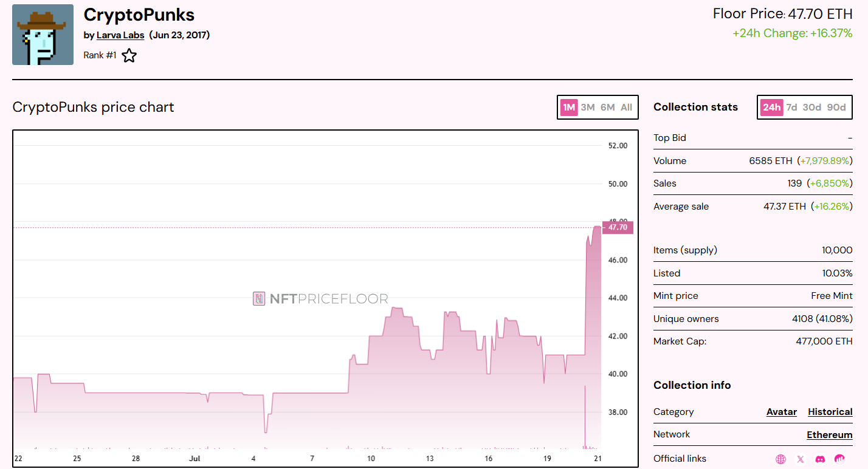
Task: Click the Free Mint mint price value
Action: tap(832, 296)
